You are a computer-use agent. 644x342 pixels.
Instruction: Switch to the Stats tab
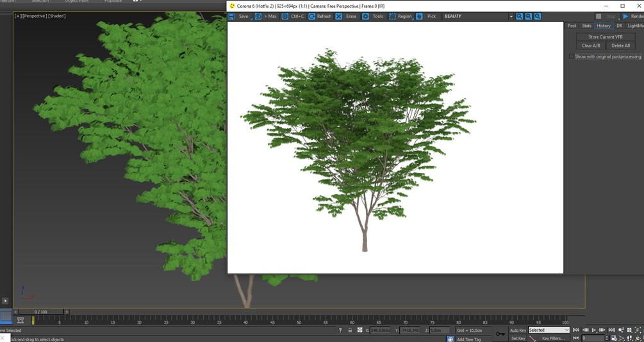coord(586,26)
